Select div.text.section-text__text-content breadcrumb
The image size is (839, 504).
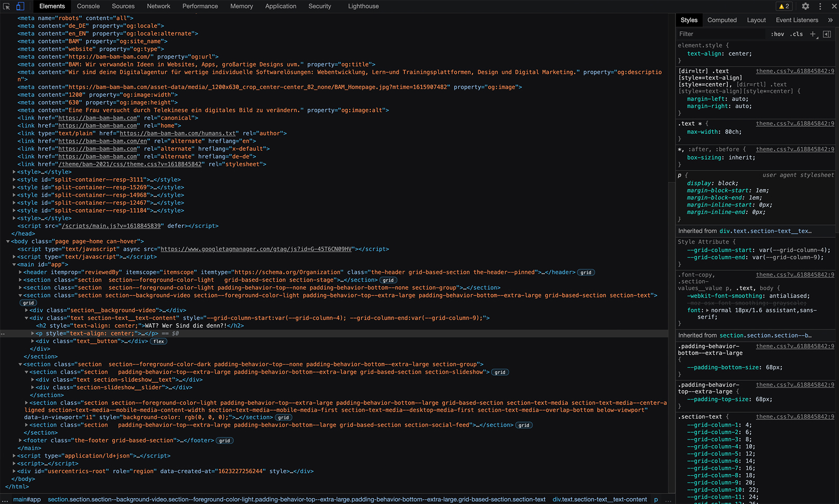[599, 500]
